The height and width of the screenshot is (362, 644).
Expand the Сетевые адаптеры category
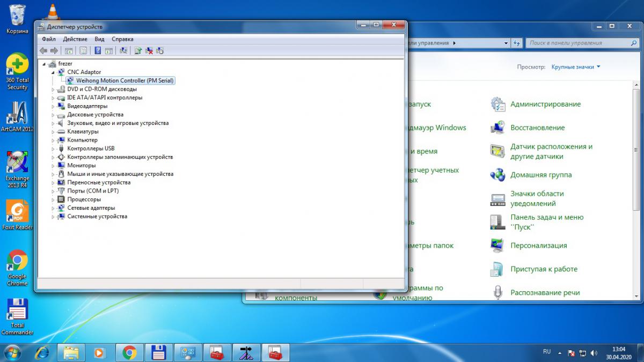pos(53,208)
